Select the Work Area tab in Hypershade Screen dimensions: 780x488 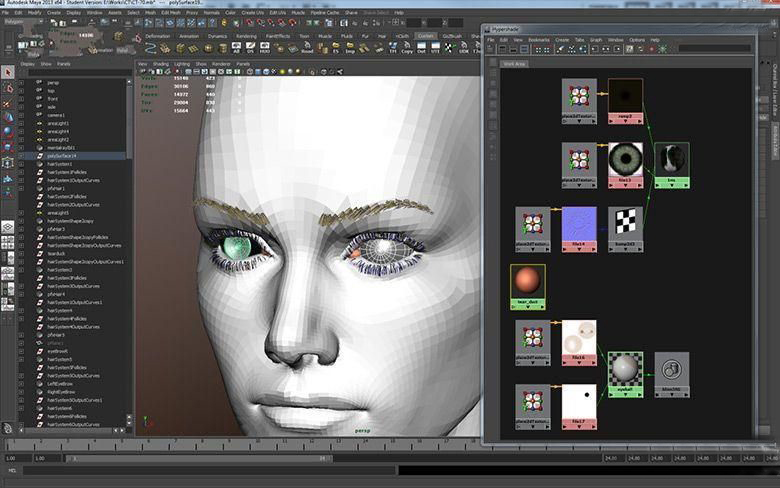coord(514,64)
